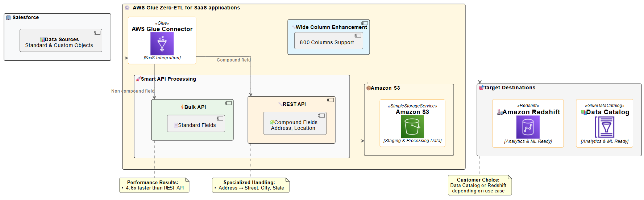
Task: Select the component icon in Data Sources box
Action: (97, 33)
